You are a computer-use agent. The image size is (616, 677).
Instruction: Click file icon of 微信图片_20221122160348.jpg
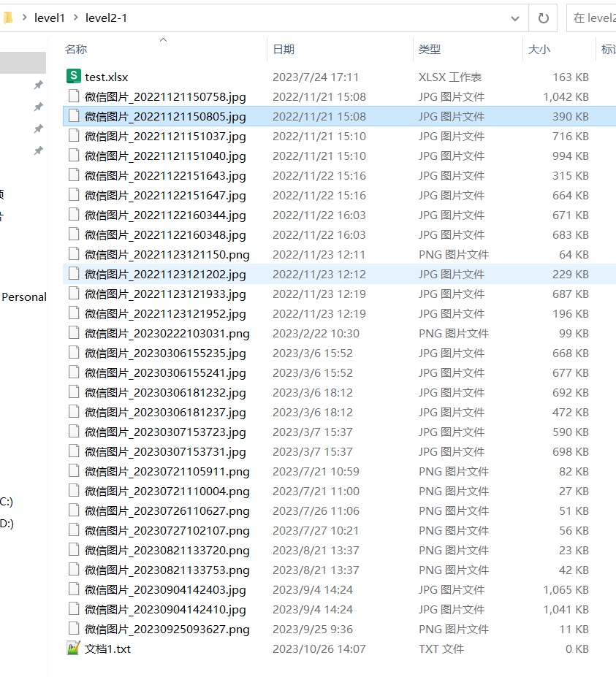pos(74,234)
